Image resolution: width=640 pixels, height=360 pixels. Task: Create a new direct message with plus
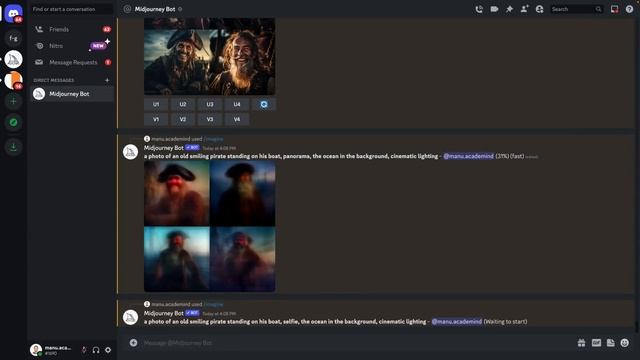pos(107,80)
